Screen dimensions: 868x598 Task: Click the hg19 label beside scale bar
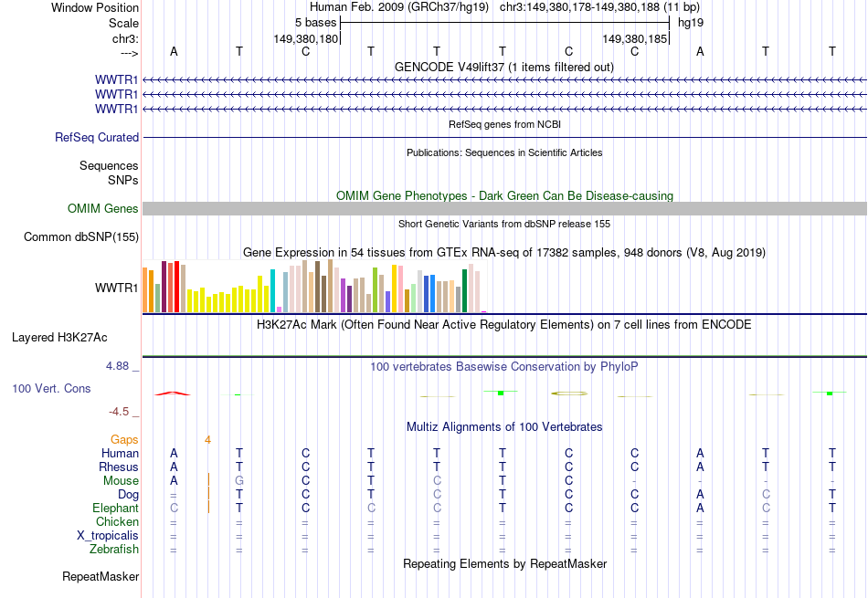point(691,23)
